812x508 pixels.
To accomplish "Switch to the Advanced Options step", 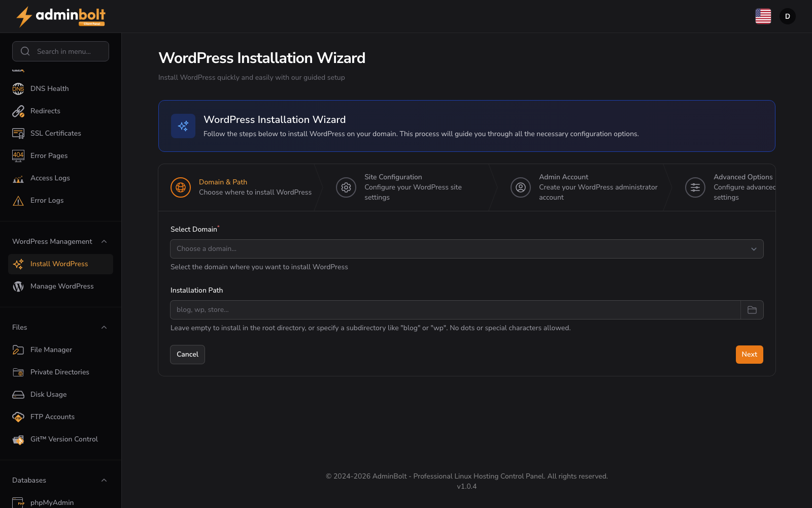I will [725, 187].
